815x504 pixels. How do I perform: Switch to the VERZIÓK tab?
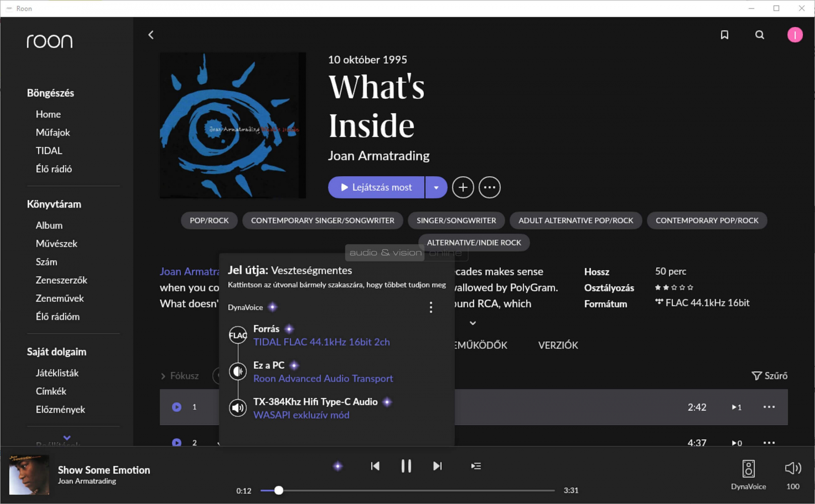click(x=558, y=345)
